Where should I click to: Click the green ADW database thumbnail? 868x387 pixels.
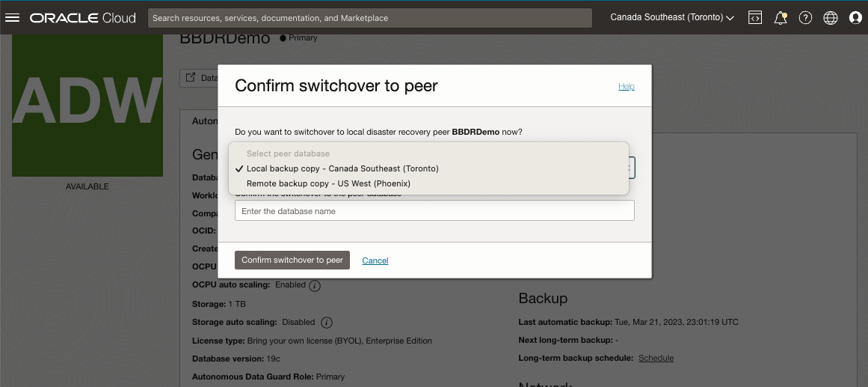coord(87,105)
